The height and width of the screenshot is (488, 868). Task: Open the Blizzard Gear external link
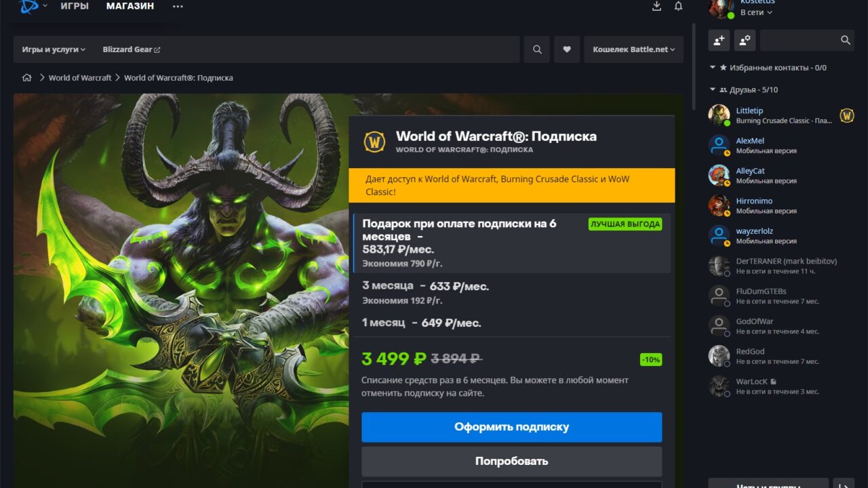click(131, 49)
